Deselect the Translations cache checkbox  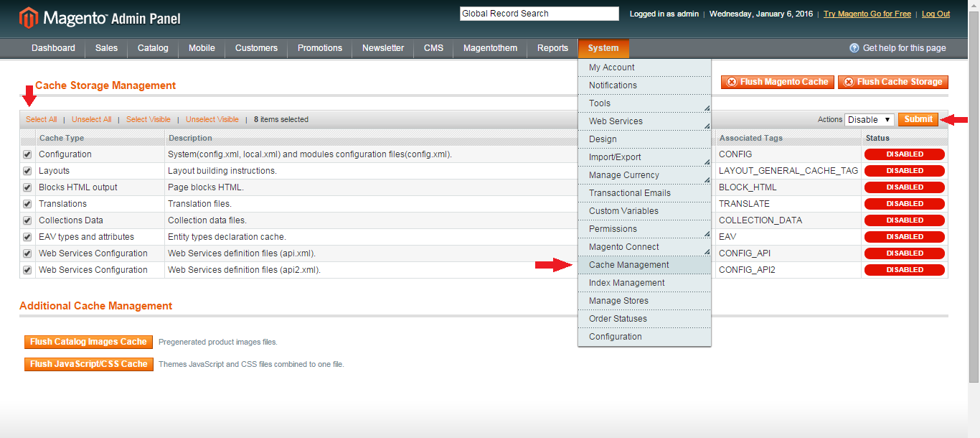click(27, 204)
